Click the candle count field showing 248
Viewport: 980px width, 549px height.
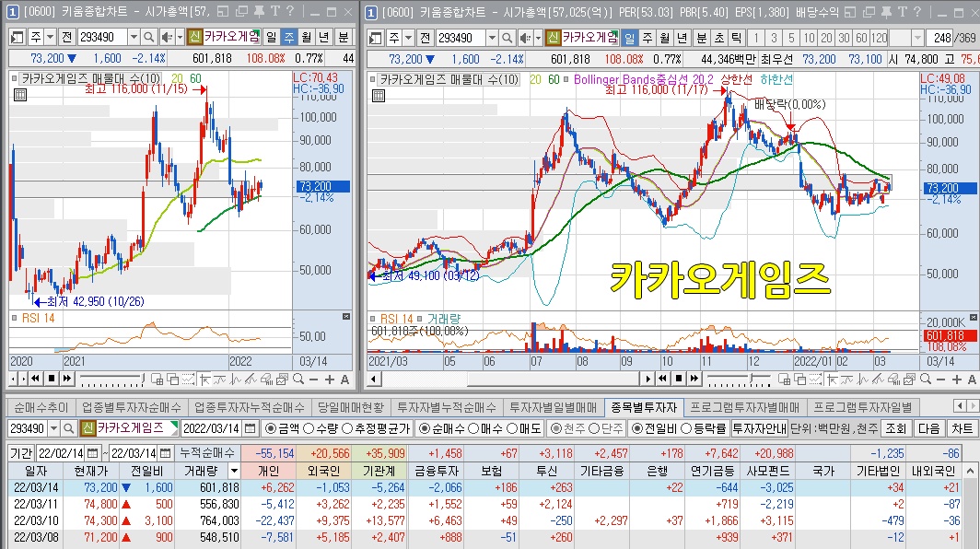(x=940, y=38)
